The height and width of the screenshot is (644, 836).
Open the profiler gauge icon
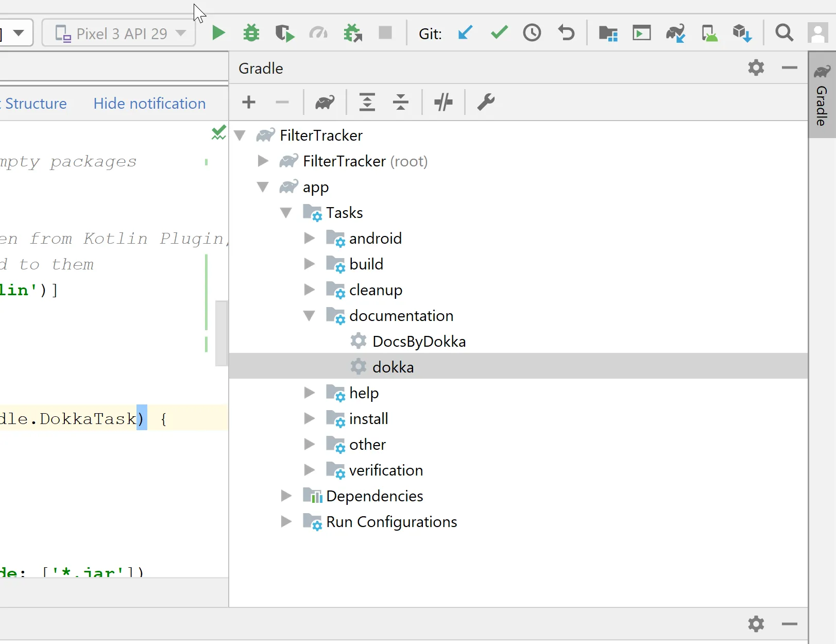(318, 33)
